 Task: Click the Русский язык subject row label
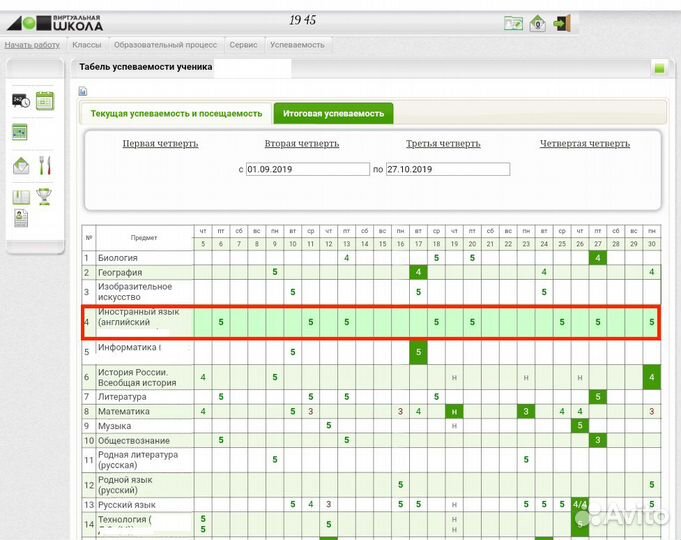pyautogui.click(x=127, y=505)
